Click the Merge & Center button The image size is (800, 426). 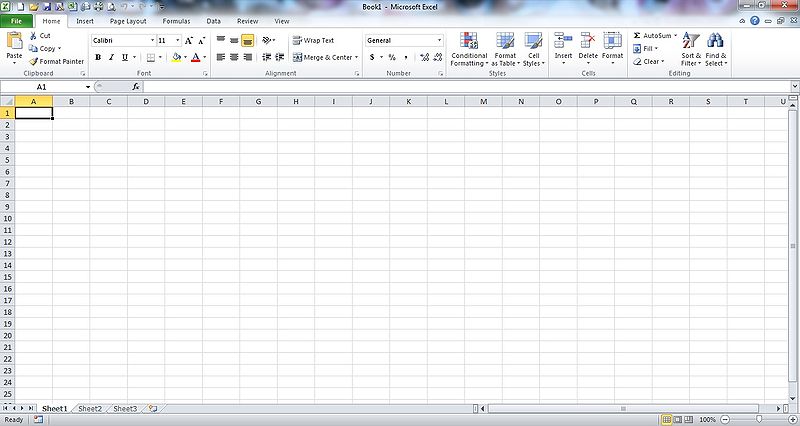click(323, 58)
